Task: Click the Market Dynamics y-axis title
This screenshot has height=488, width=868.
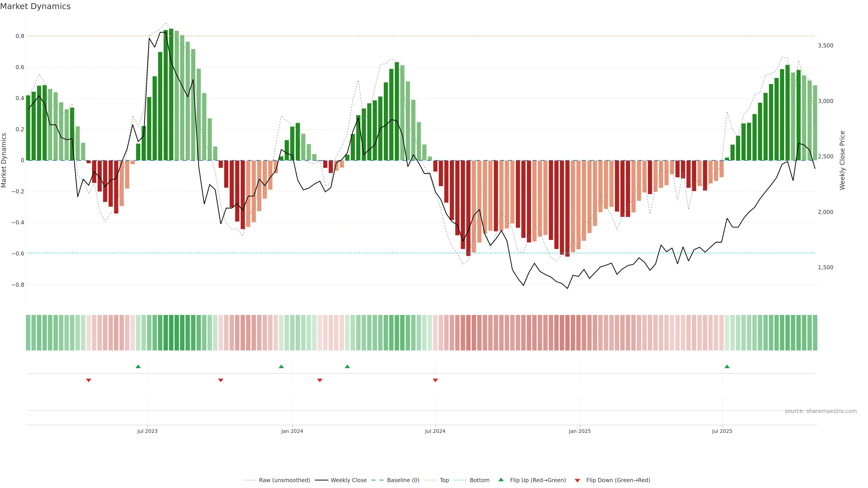Action: [4, 160]
